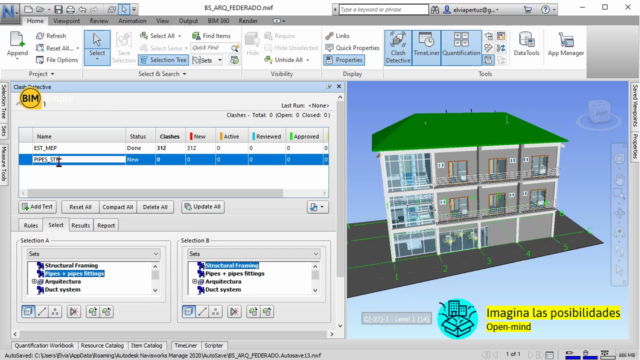Toggle the Select cursor tool
The height and width of the screenshot is (360, 640).
97,47
